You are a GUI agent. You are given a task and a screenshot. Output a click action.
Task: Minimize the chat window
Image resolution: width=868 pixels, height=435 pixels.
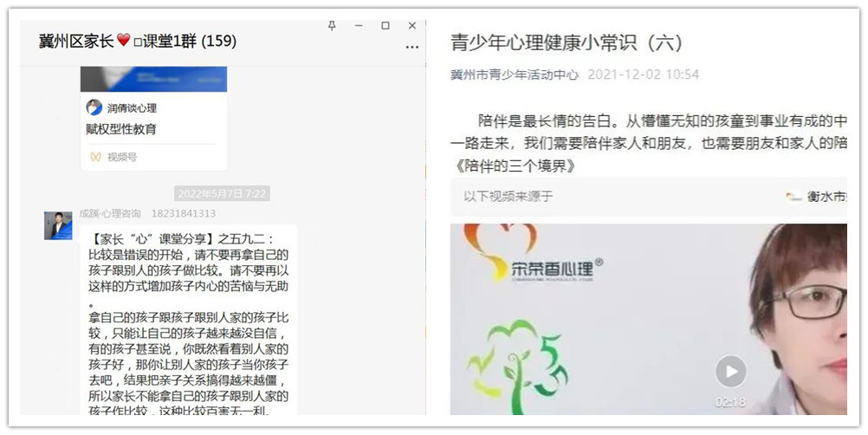pos(359,26)
